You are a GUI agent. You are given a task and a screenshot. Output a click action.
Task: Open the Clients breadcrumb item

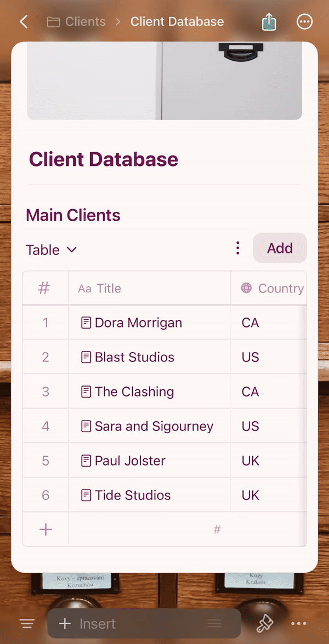click(78, 21)
